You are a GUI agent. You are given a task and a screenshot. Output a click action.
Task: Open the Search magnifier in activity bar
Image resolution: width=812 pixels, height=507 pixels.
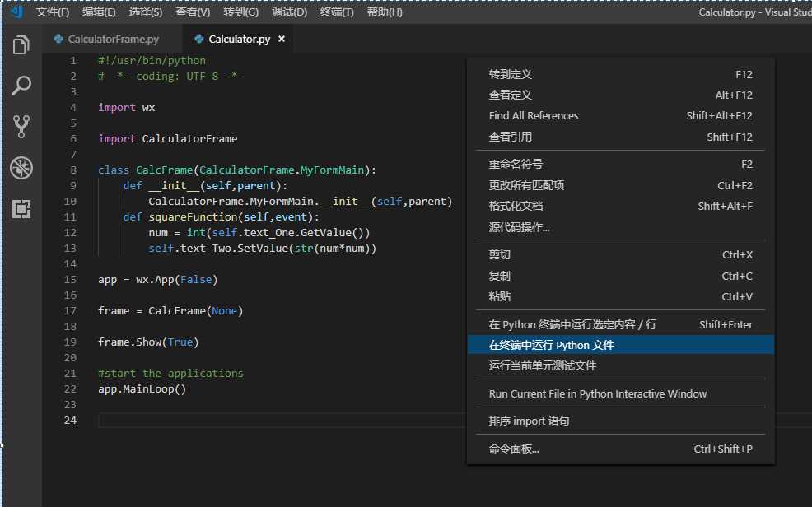pos(21,86)
